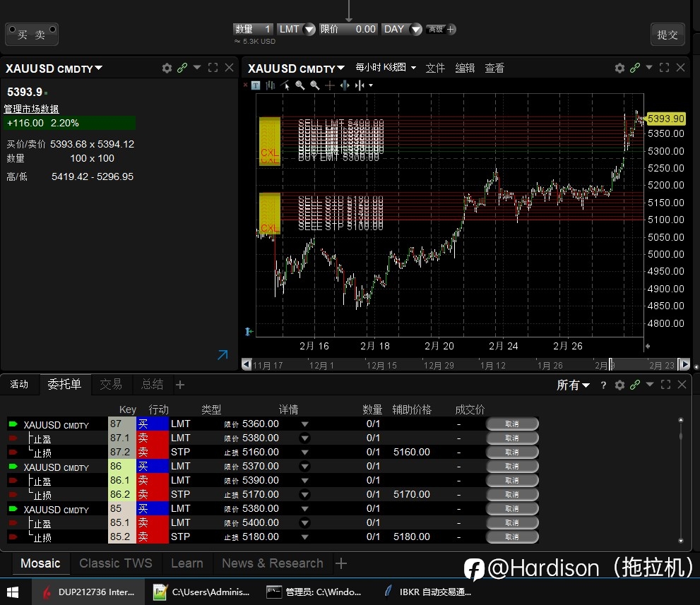Open the 文件 menu in chart

(x=435, y=68)
